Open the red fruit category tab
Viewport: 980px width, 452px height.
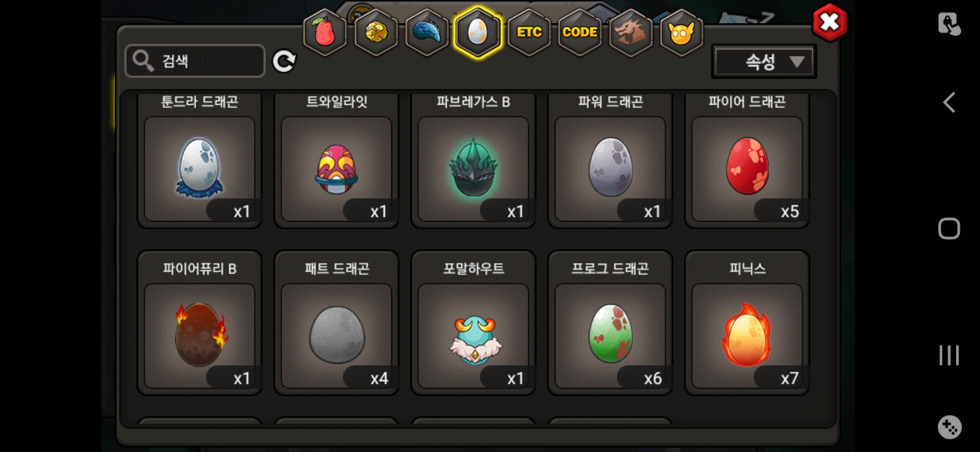[x=325, y=33]
